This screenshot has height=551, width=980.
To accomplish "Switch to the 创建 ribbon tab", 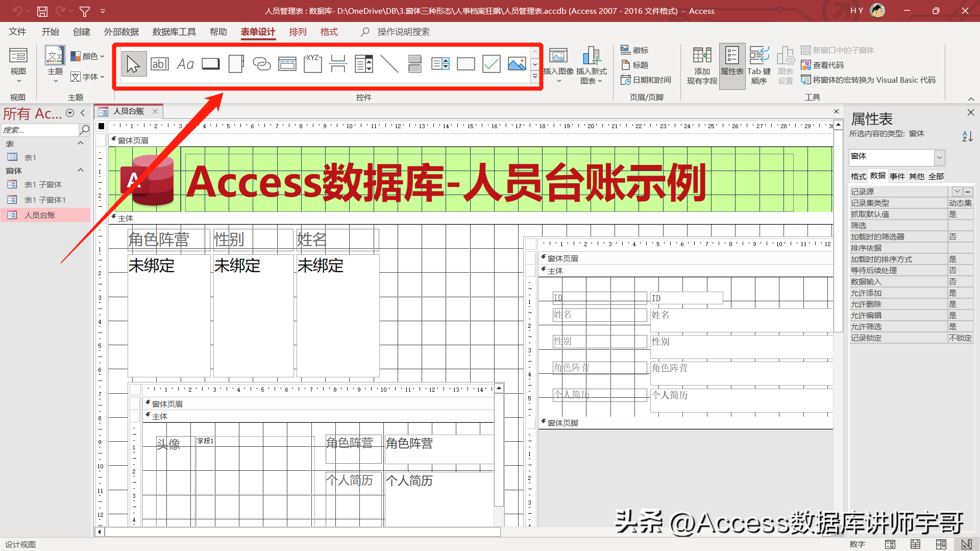I will 81,32.
